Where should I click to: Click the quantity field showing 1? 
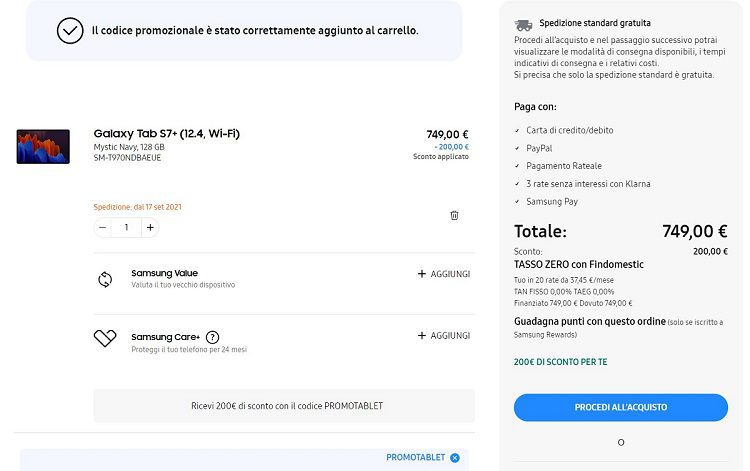[x=126, y=228]
